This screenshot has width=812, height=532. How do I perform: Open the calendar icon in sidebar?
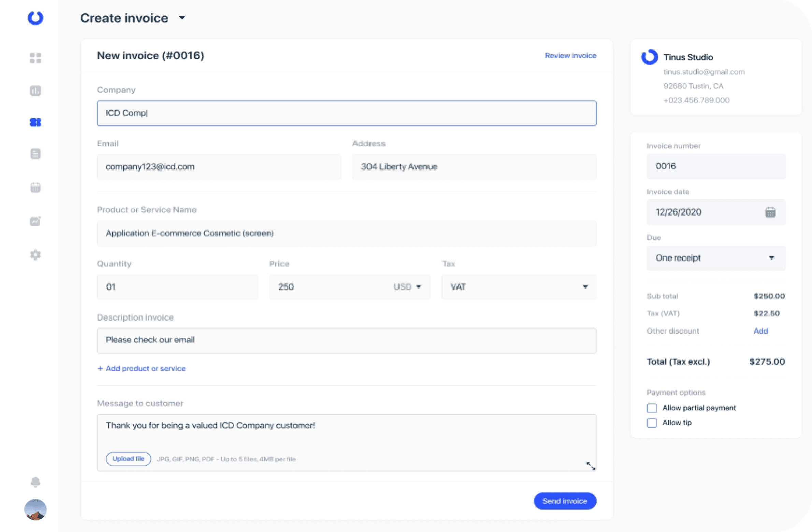35,188
